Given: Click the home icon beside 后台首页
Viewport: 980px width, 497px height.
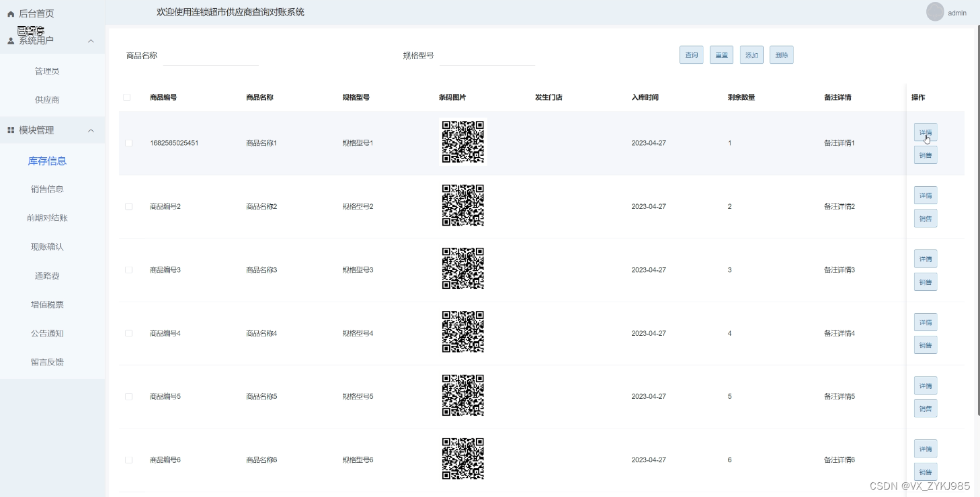Looking at the screenshot, I should [x=11, y=13].
